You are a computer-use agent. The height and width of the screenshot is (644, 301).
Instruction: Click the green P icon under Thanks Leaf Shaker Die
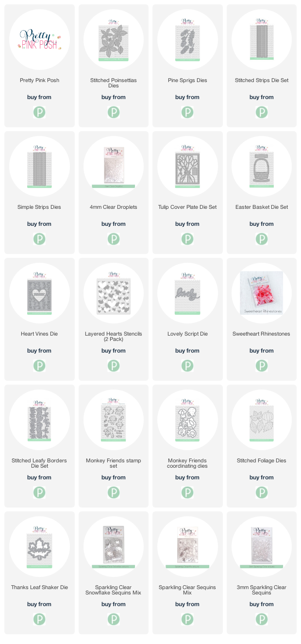[39, 620]
